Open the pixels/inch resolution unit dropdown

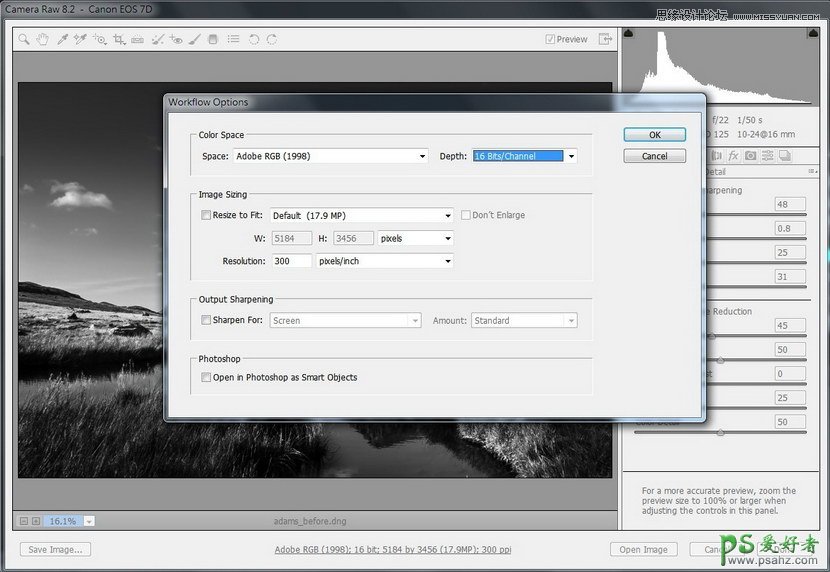[x=384, y=261]
